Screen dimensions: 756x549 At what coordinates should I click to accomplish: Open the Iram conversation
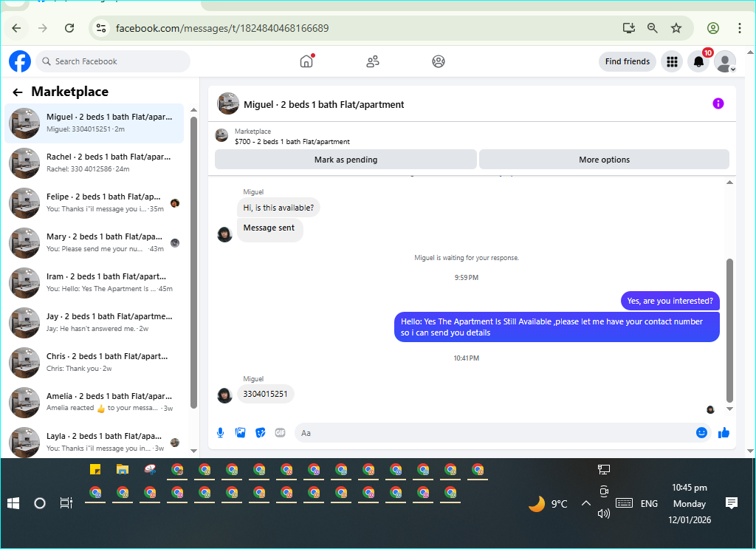pos(94,283)
